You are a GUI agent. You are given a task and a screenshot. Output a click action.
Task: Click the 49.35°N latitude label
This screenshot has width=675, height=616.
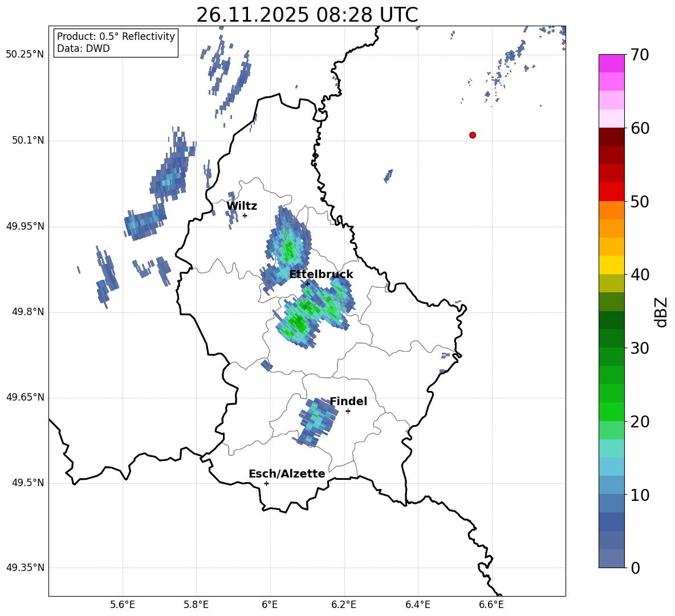point(25,568)
